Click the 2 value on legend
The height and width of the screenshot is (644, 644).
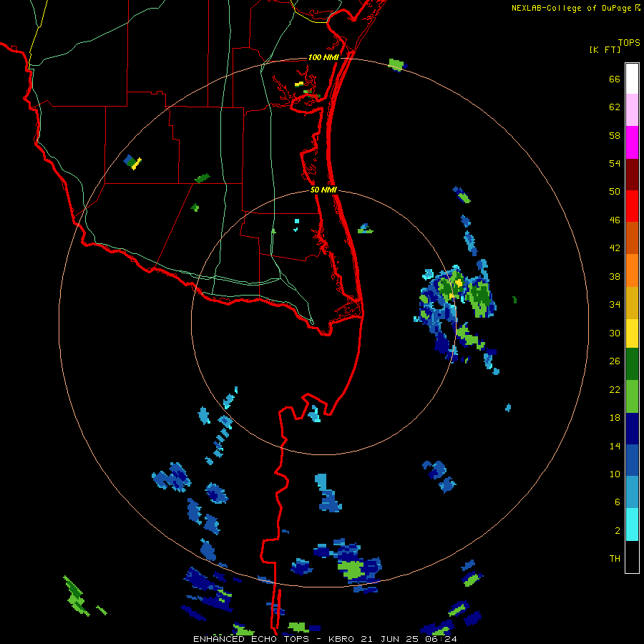tap(618, 531)
